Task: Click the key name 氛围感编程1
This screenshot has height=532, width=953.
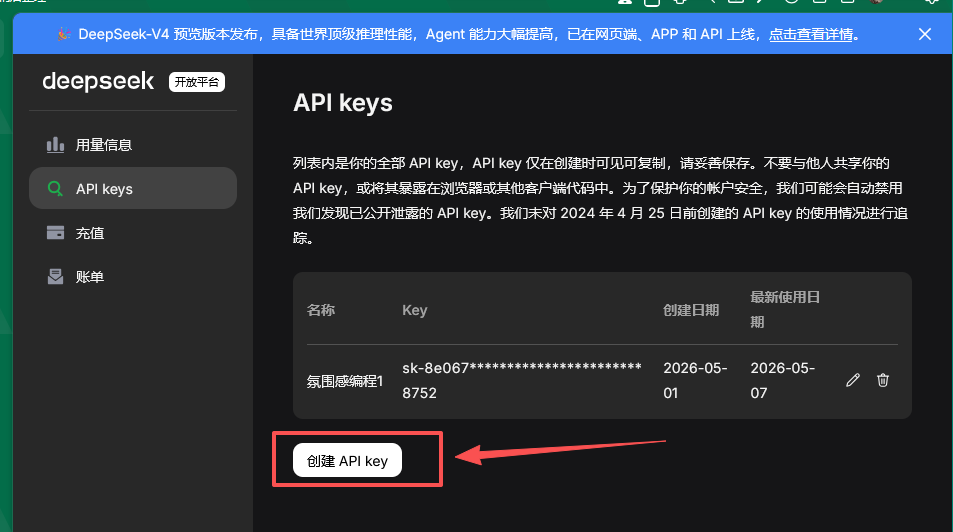Action: (345, 381)
